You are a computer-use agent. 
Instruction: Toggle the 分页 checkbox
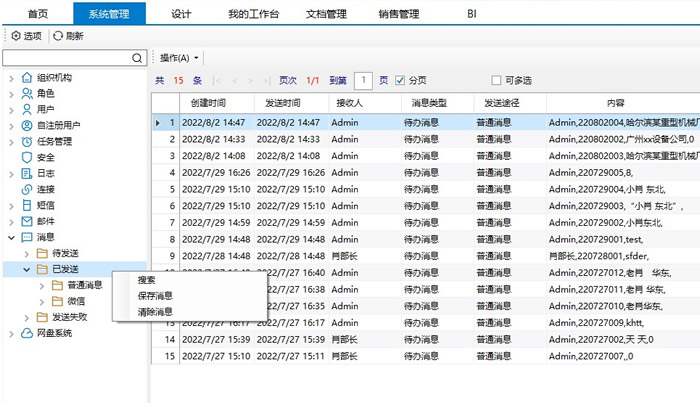pyautogui.click(x=401, y=80)
